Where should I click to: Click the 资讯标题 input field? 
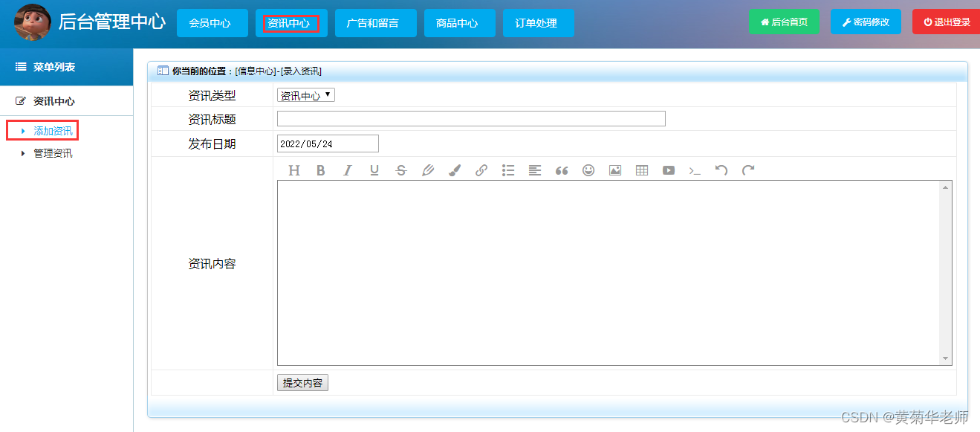coord(471,119)
